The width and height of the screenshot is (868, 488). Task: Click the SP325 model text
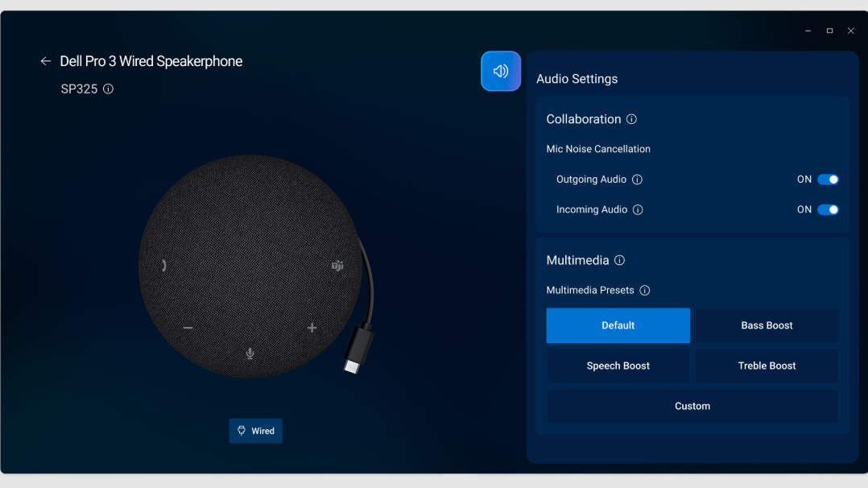[79, 89]
